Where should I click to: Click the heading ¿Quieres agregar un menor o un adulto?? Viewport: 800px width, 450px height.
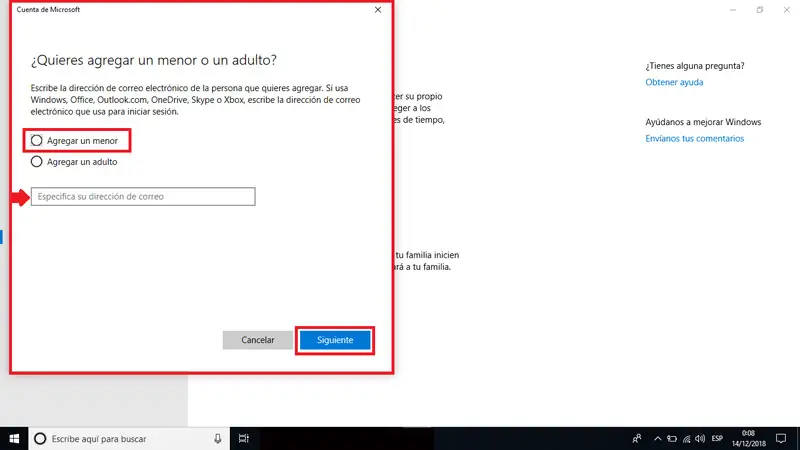pyautogui.click(x=154, y=60)
